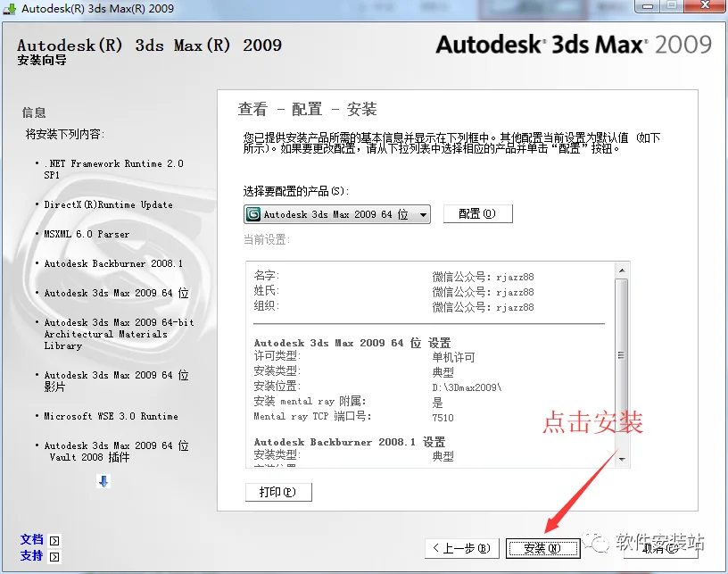Click the "Architectural Materials Library" entry
This screenshot has width=728, height=574.
tap(119, 334)
